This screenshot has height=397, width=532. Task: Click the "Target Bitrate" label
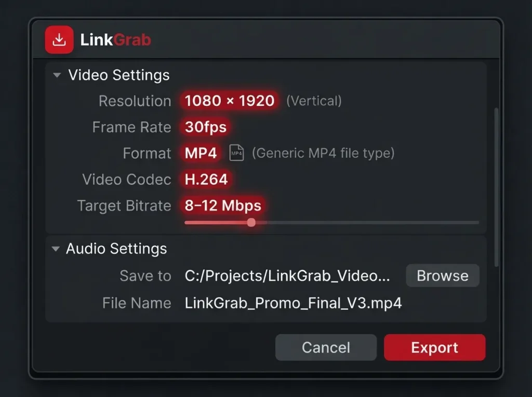tap(124, 206)
